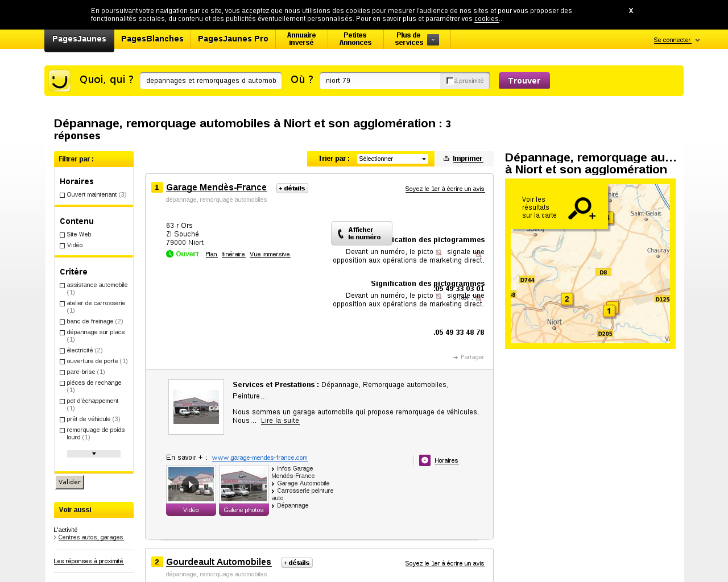Screen dimensions: 728x582
Task: Click map marker number 1
Action: [x=609, y=311]
